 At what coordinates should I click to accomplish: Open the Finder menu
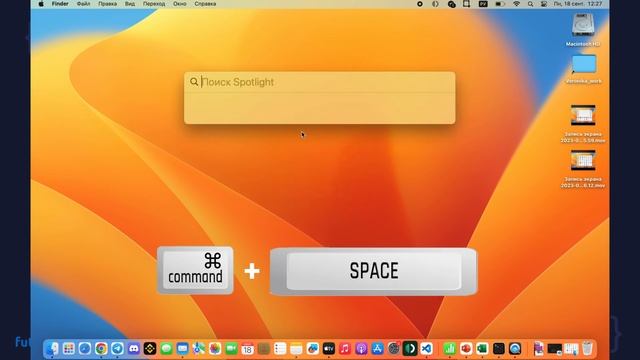(60, 4)
